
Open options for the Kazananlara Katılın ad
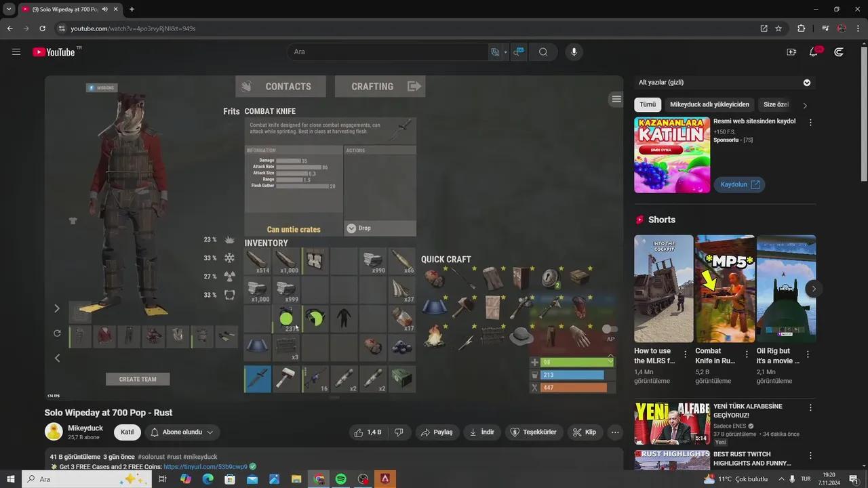pyautogui.click(x=810, y=123)
